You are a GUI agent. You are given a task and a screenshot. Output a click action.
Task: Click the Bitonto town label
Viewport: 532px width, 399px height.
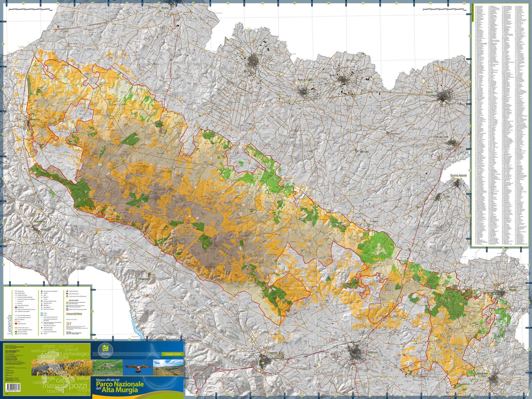(x=429, y=92)
